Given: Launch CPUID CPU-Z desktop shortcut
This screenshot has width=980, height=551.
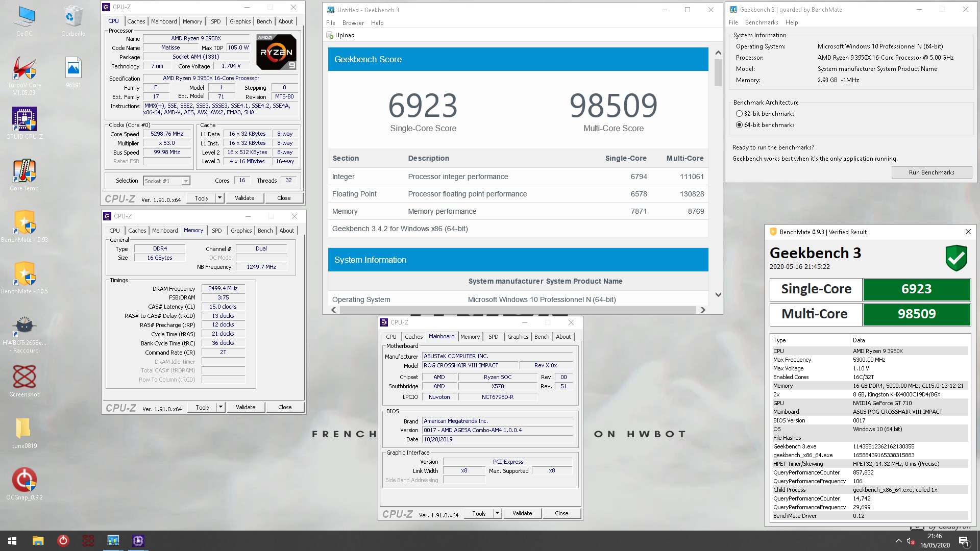Looking at the screenshot, I should (x=24, y=123).
